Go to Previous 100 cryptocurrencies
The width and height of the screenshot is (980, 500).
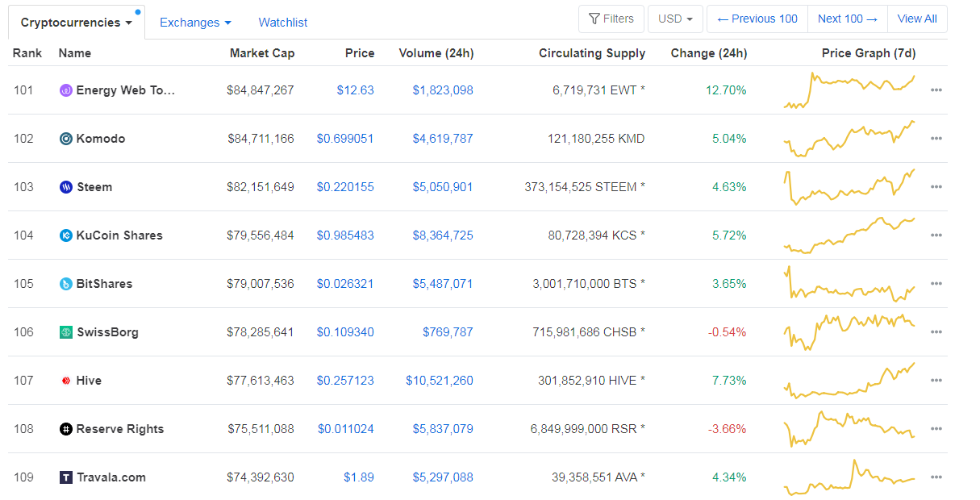pyautogui.click(x=757, y=19)
